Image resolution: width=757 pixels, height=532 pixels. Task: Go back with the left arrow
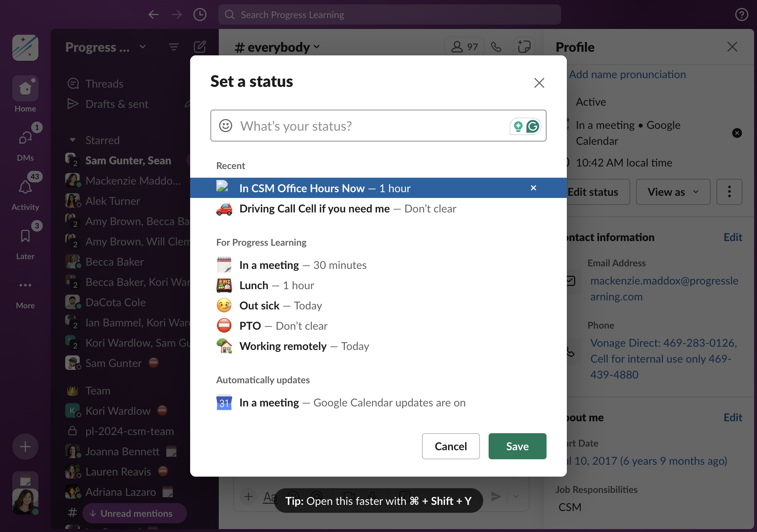(x=154, y=14)
